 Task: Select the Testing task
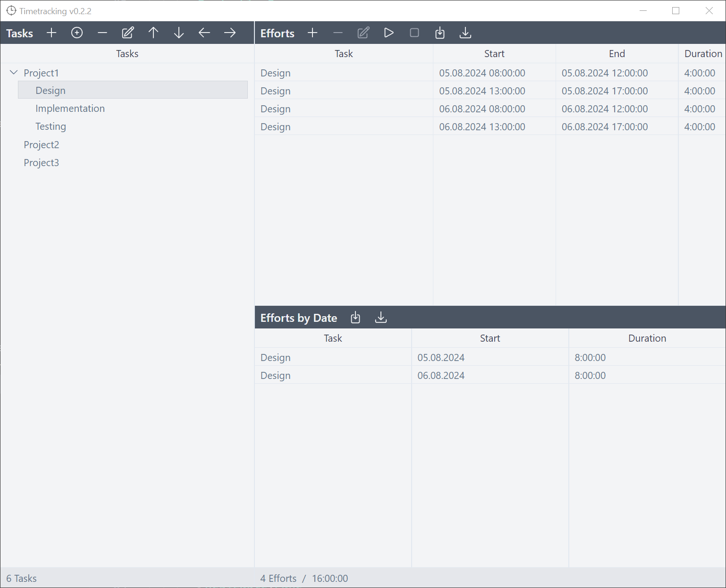click(x=51, y=126)
